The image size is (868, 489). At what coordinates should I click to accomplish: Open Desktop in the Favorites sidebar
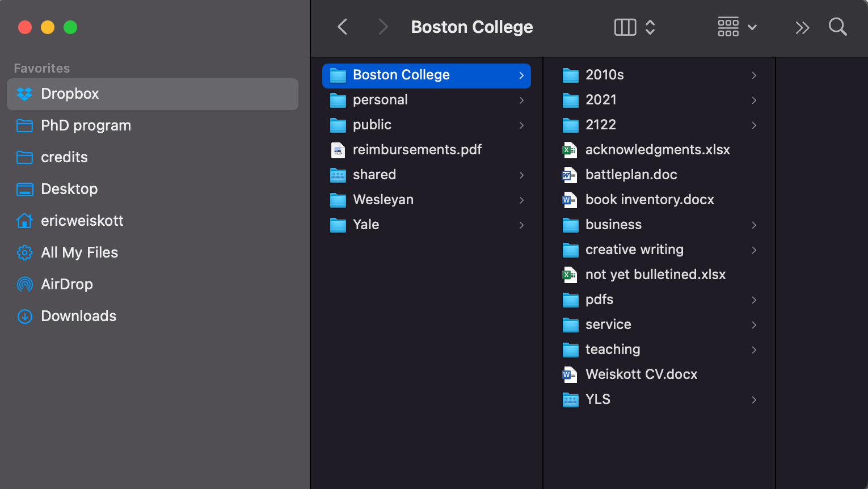point(153,189)
